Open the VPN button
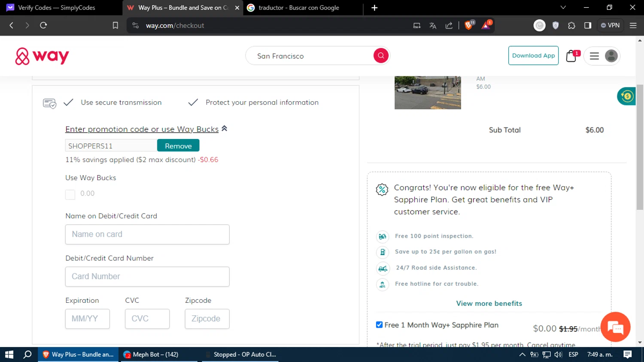This screenshot has width=644, height=362. tap(610, 25)
